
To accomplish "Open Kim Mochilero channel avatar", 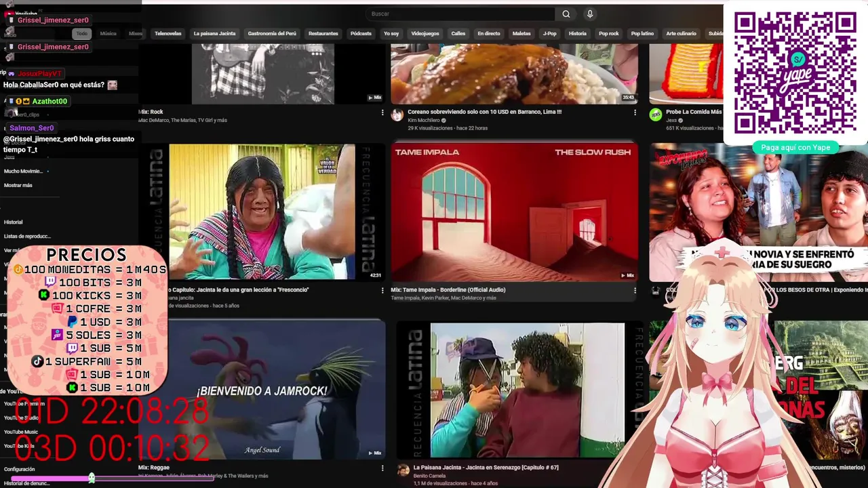I will tap(397, 115).
